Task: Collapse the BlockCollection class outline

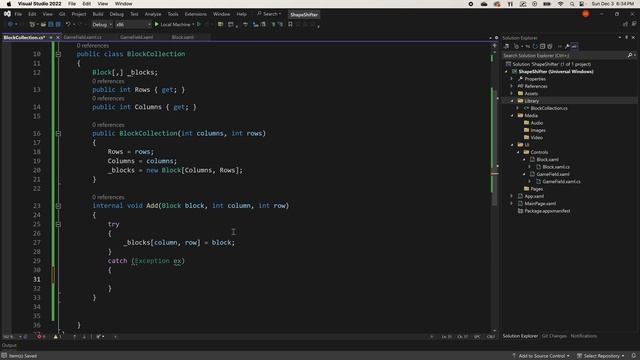Action: click(58, 54)
